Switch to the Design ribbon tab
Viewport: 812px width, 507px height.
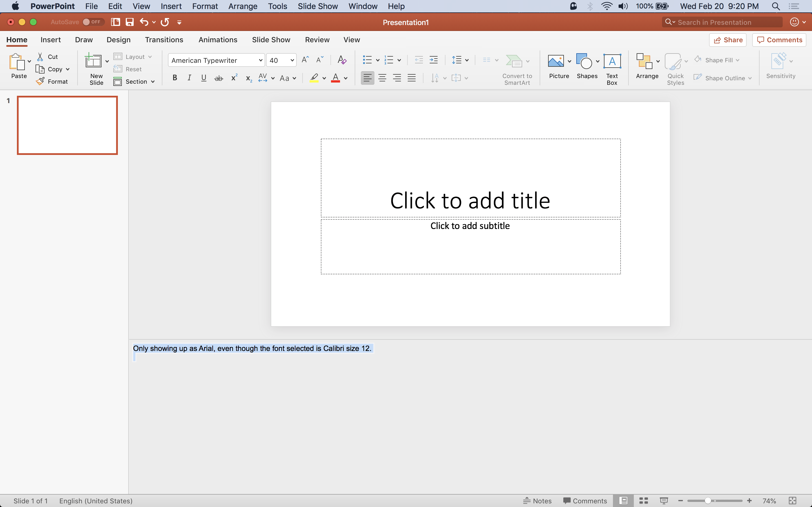118,40
